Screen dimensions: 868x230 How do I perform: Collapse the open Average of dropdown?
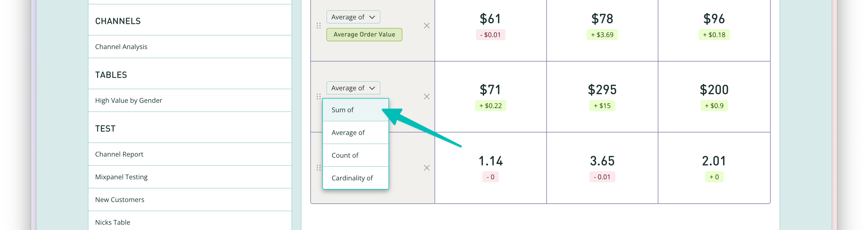[x=353, y=88]
